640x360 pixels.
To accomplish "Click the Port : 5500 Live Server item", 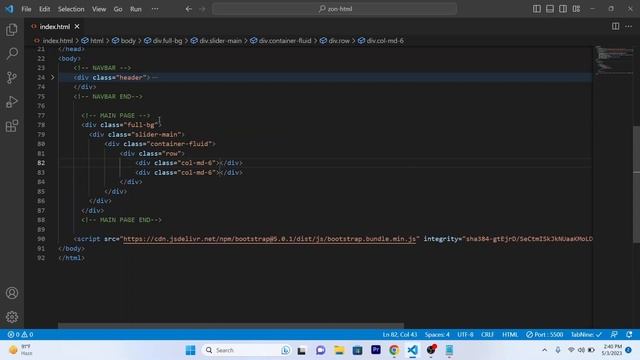I will click(544, 334).
